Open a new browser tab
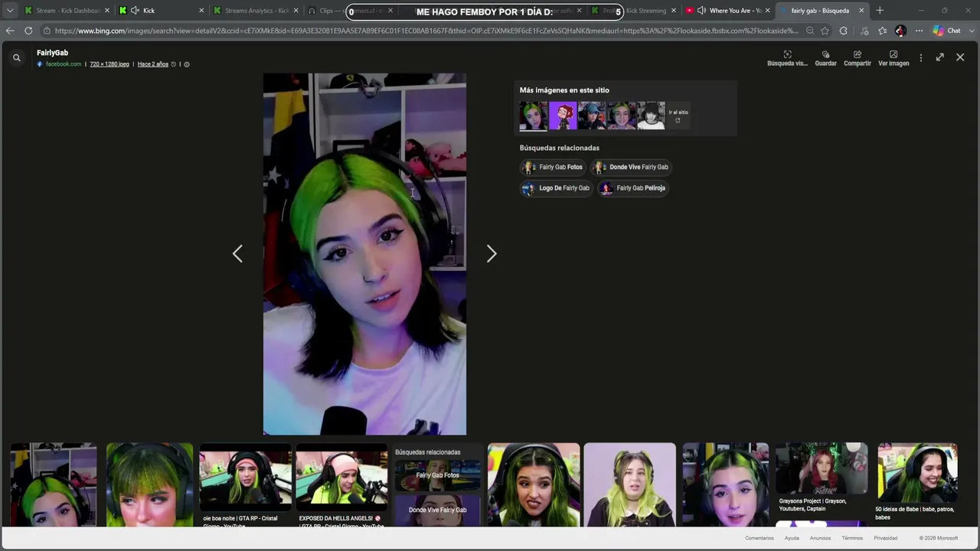Screen dimensions: 980x551 [x=880, y=11]
